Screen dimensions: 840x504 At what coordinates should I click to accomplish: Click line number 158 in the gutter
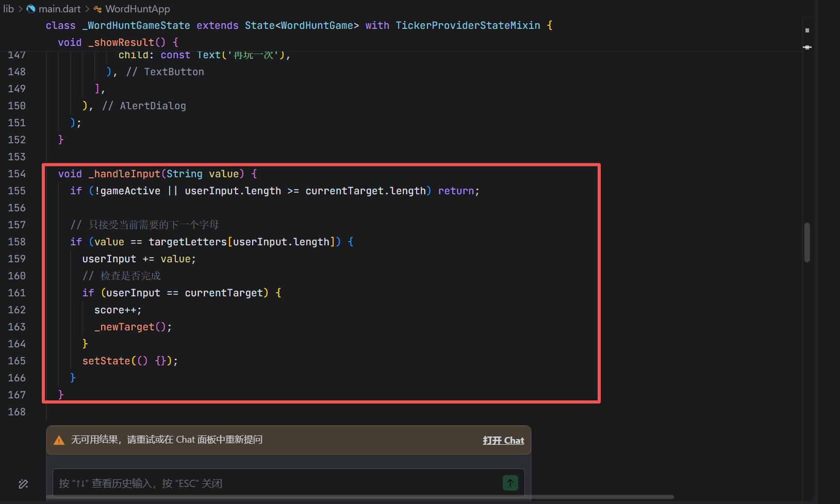tap(17, 242)
